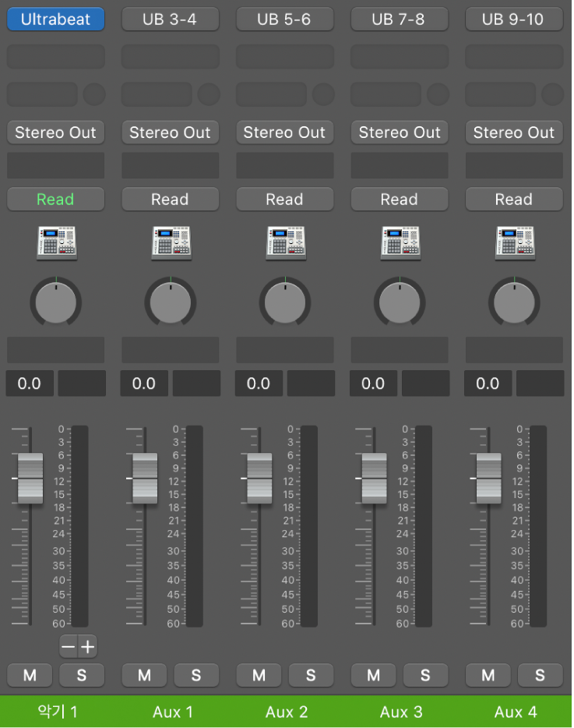Click the UB 9-10 input button
Image resolution: width=574 pixels, height=728 pixels.
click(514, 19)
